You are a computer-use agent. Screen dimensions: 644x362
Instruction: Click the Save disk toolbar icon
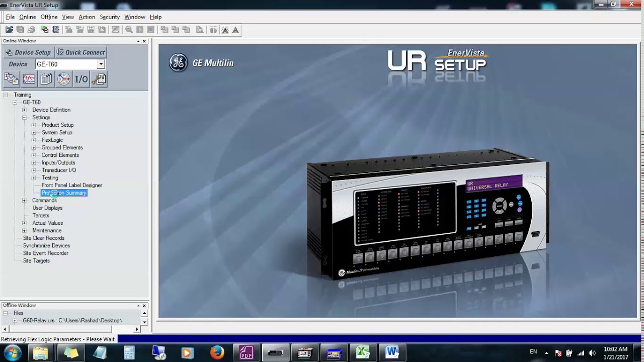pyautogui.click(x=20, y=30)
